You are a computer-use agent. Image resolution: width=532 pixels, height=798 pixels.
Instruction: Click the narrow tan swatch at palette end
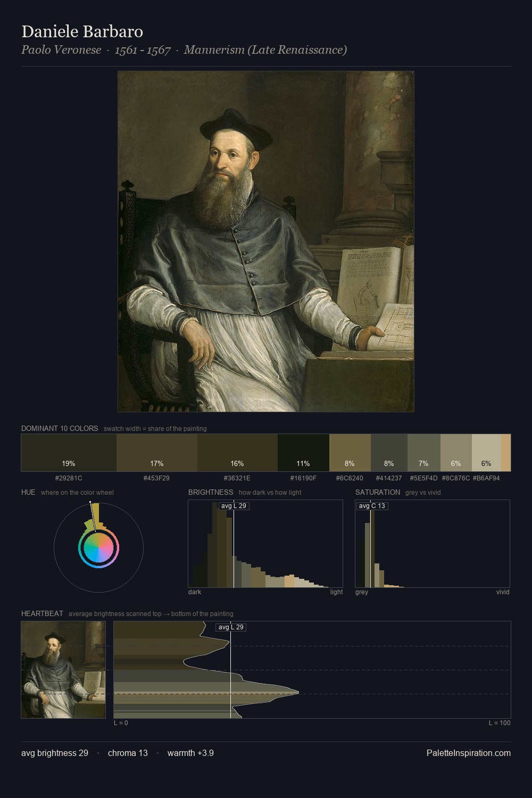(x=506, y=453)
